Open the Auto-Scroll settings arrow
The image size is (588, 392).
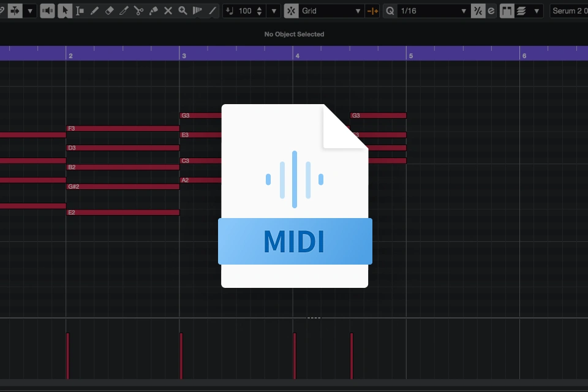[x=30, y=11]
